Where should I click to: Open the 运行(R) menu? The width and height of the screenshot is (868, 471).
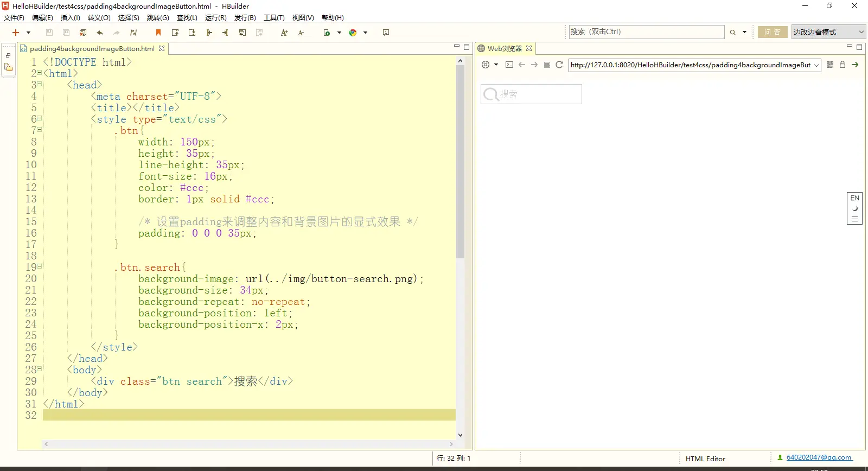pos(216,18)
